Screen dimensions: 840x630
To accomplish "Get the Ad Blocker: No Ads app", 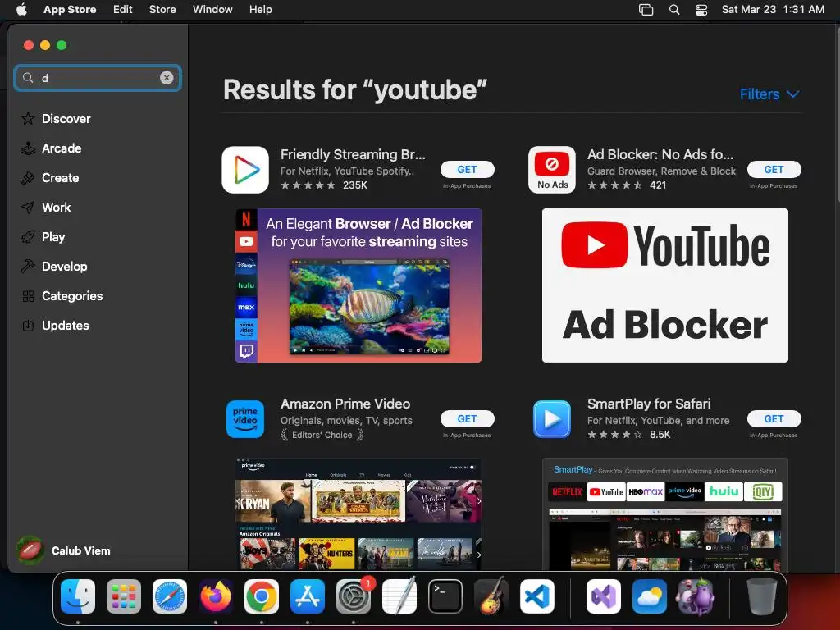I will (x=774, y=169).
